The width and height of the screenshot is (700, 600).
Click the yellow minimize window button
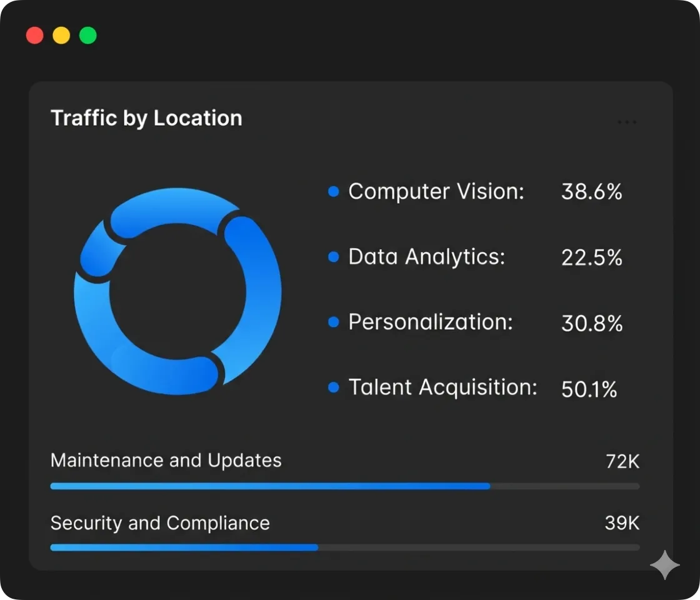(61, 35)
